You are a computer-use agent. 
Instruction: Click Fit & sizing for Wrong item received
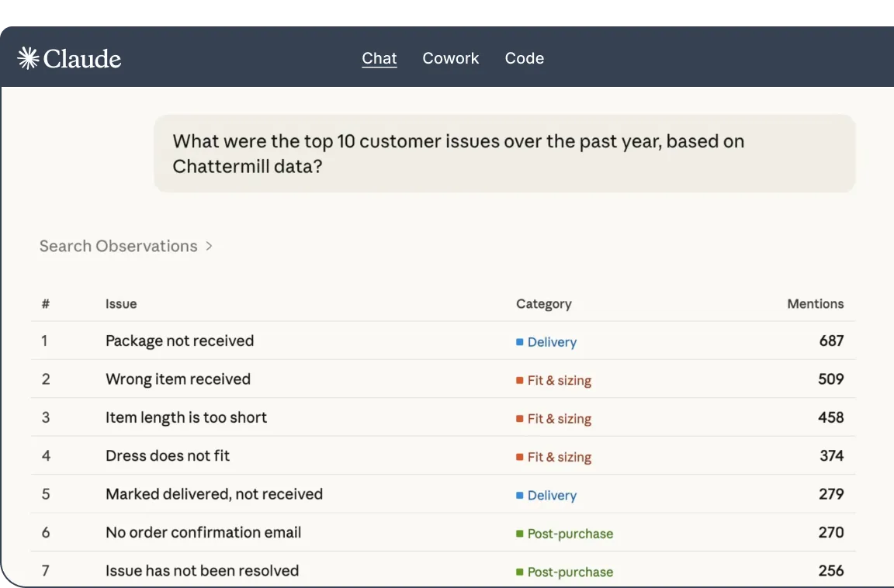click(560, 380)
